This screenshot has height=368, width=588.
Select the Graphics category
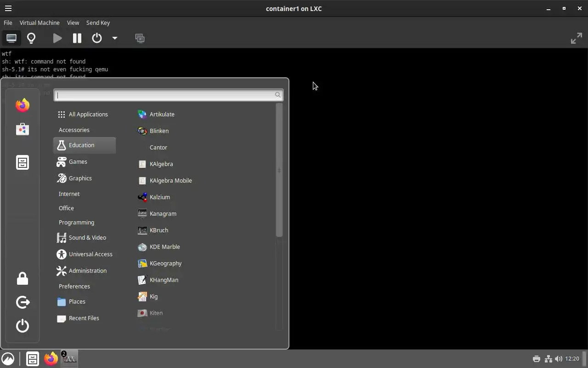pyautogui.click(x=85, y=178)
